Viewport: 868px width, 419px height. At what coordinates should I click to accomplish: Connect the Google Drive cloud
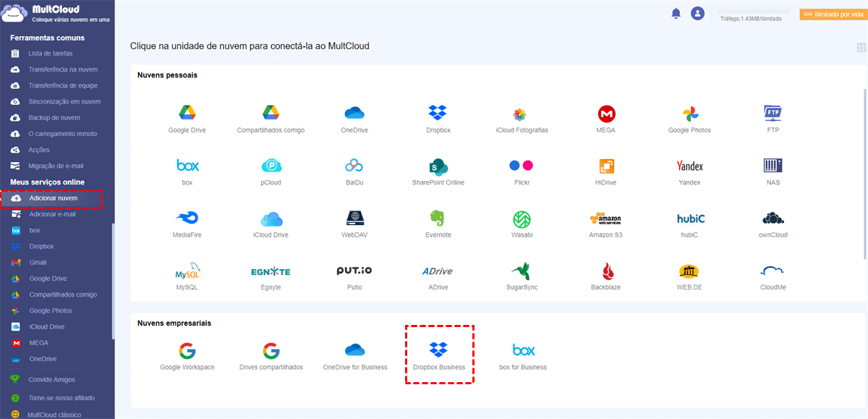(187, 113)
